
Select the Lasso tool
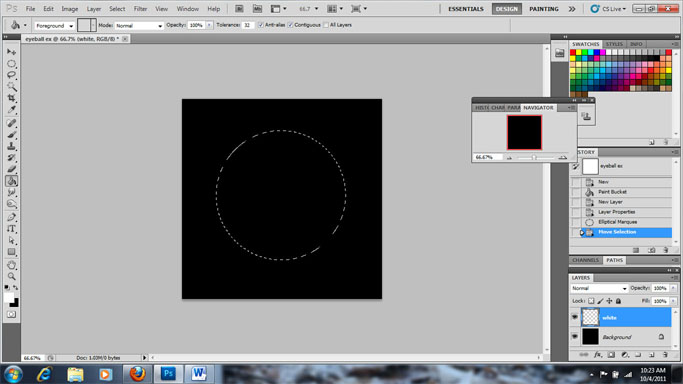[11, 75]
